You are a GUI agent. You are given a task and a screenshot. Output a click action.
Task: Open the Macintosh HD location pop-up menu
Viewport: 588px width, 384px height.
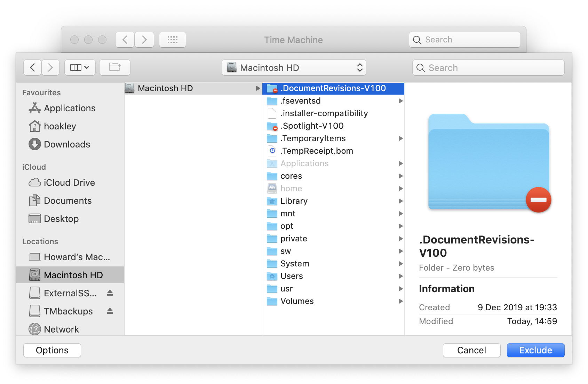click(x=294, y=67)
